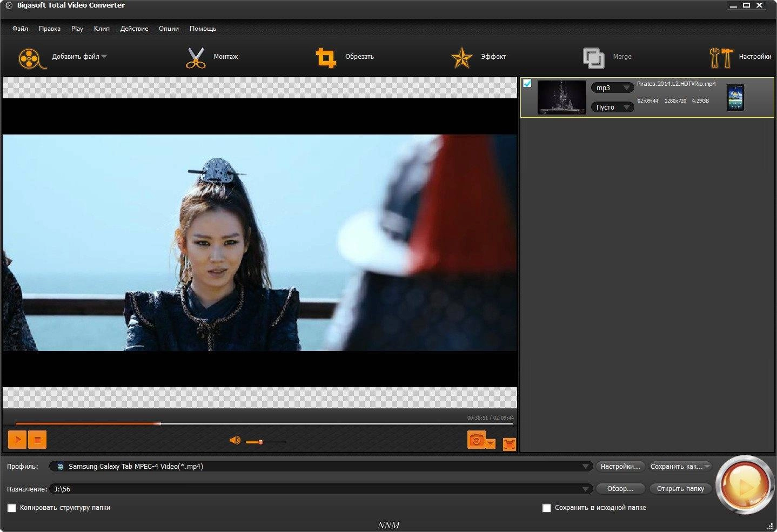Click the 02:09:44 duration in file list
This screenshot has width=777, height=532.
(647, 101)
